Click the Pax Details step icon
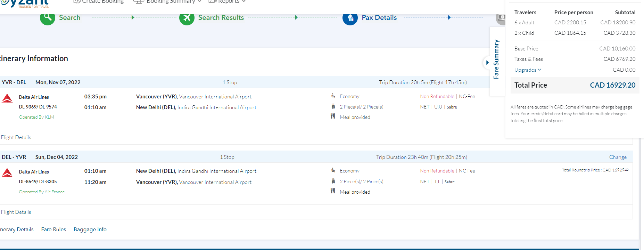The width and height of the screenshot is (644, 250). 350,18
